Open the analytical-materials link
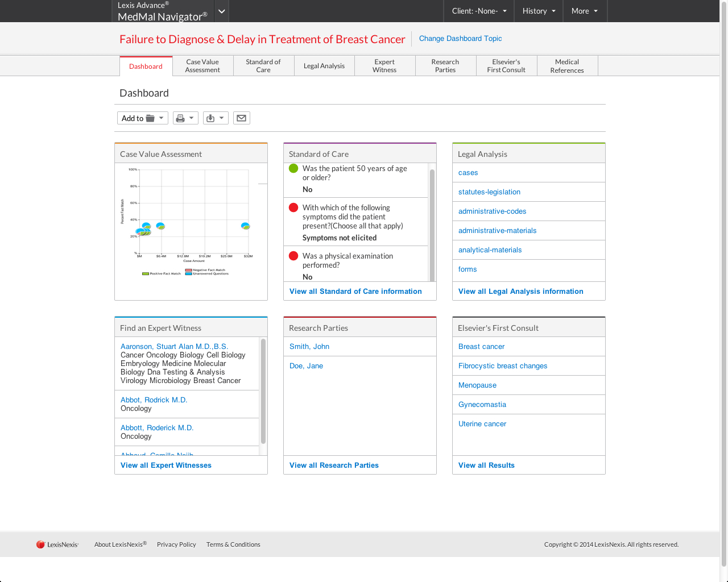 tap(490, 250)
